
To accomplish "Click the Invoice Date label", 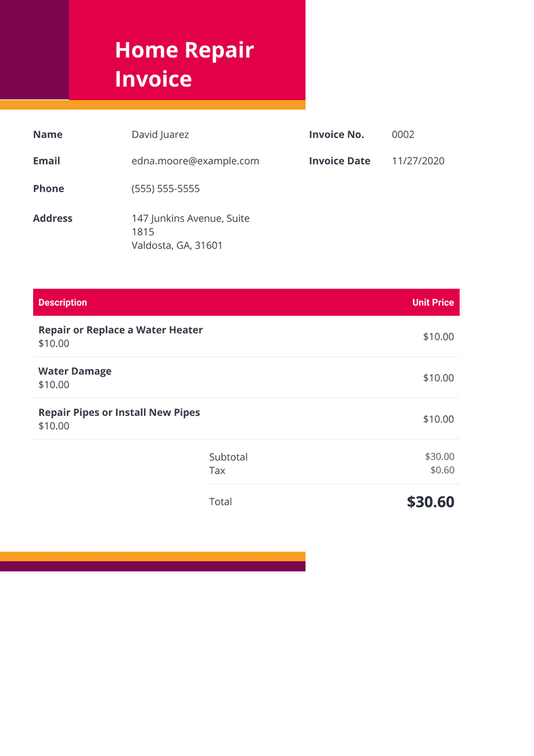I will point(339,161).
